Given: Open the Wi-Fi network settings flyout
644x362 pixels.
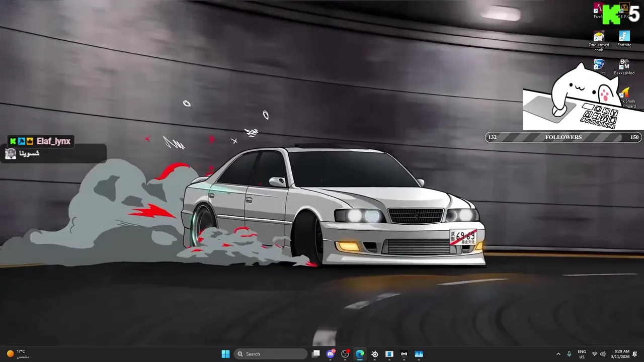Looking at the screenshot, I should [595, 354].
